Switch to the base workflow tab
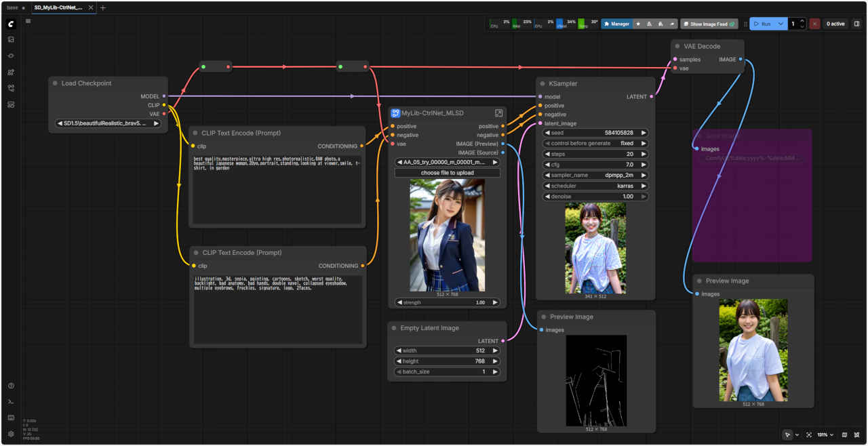 [12, 7]
